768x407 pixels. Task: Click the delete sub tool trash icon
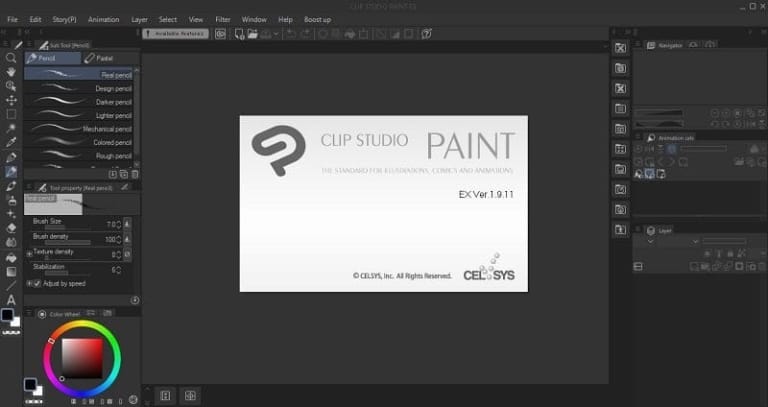[135, 174]
